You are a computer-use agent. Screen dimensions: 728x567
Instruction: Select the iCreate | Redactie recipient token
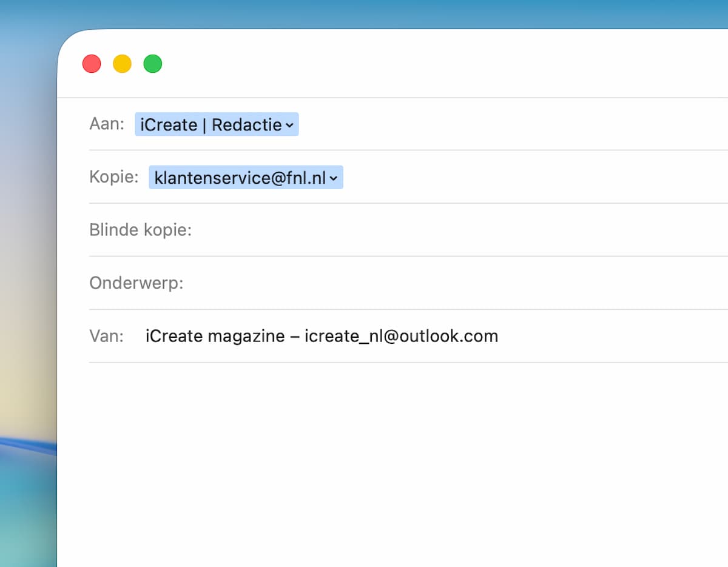(209, 125)
